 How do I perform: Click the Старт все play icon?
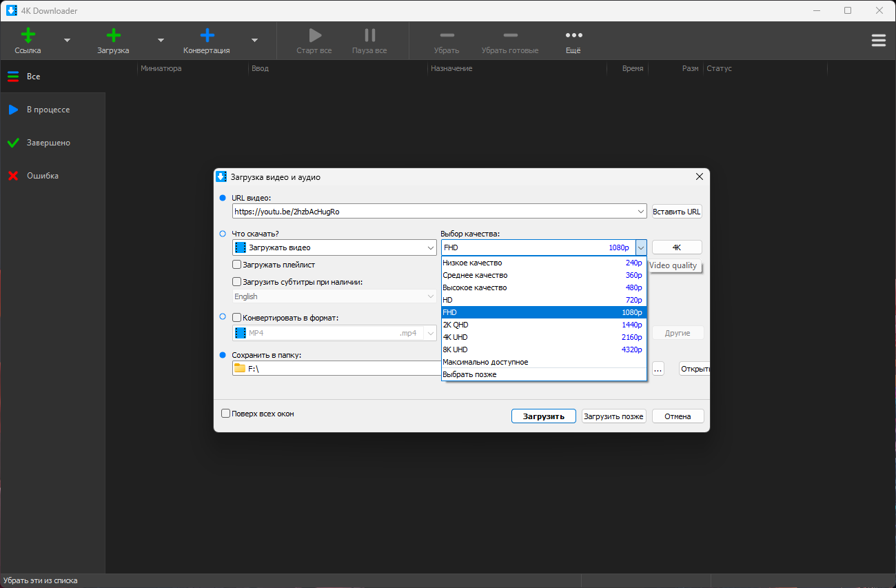point(314,35)
